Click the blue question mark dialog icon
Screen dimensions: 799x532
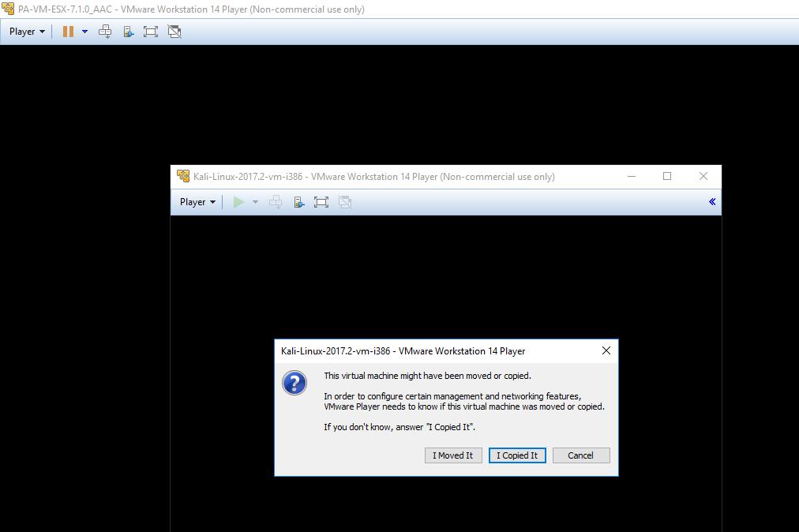(x=294, y=383)
